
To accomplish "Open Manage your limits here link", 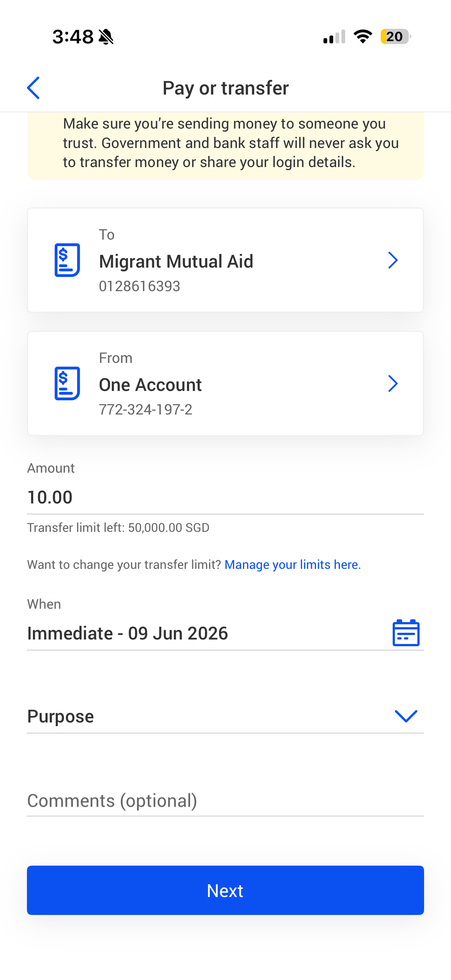I will point(293,564).
